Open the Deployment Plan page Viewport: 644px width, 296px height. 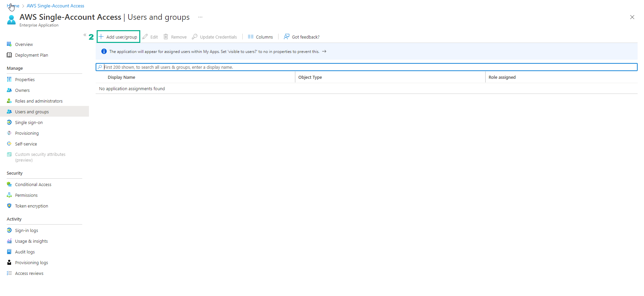32,55
